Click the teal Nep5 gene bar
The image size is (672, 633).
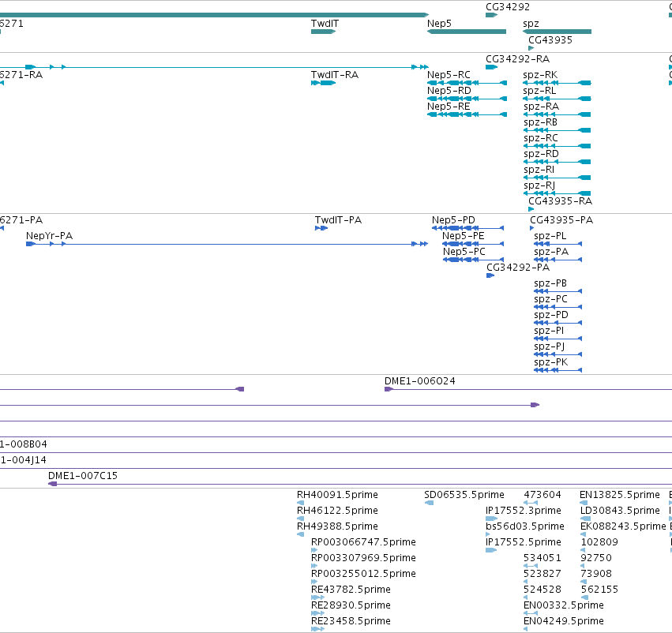467,32
